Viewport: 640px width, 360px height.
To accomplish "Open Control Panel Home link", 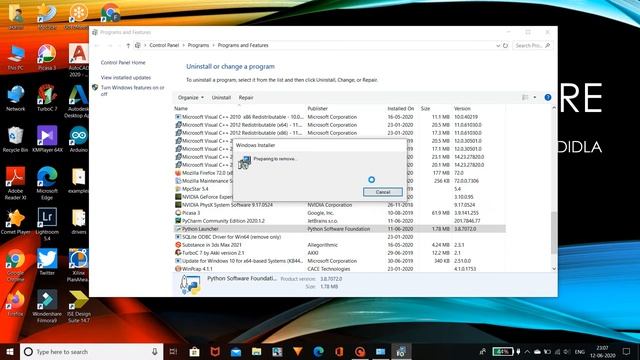I will coord(123,62).
